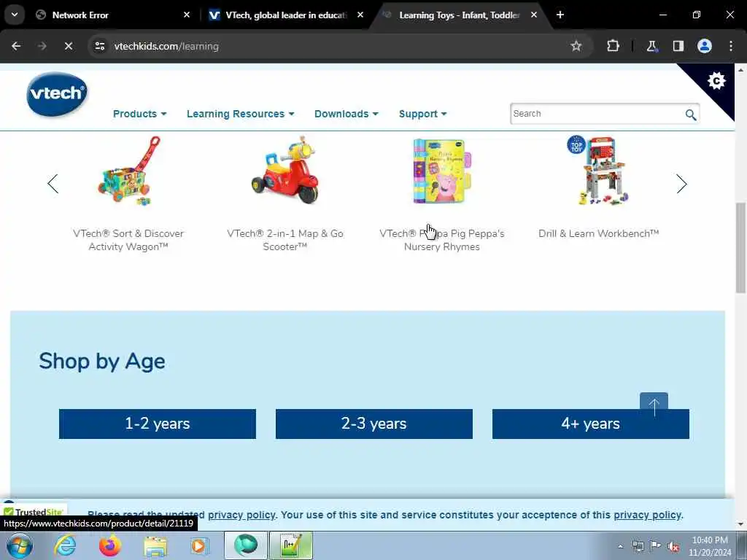Show previous products with left carousel arrow

pos(53,184)
